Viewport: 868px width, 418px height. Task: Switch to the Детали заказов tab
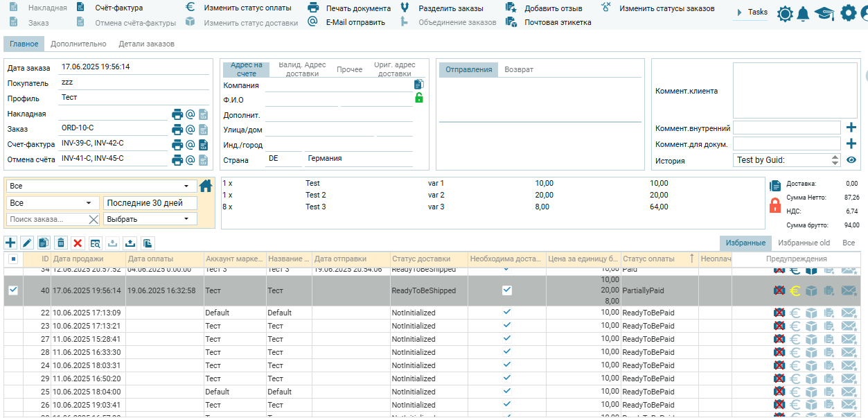[146, 44]
